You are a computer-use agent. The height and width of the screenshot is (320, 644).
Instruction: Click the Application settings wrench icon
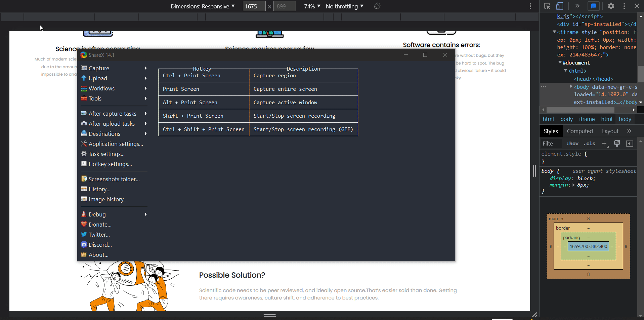coord(84,144)
